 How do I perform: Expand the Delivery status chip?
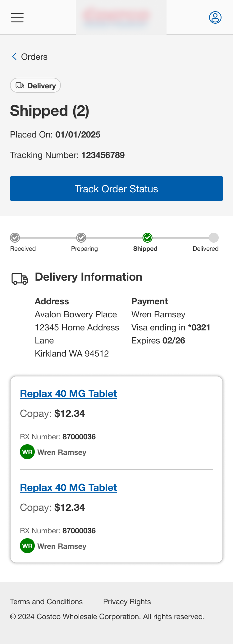coord(35,85)
